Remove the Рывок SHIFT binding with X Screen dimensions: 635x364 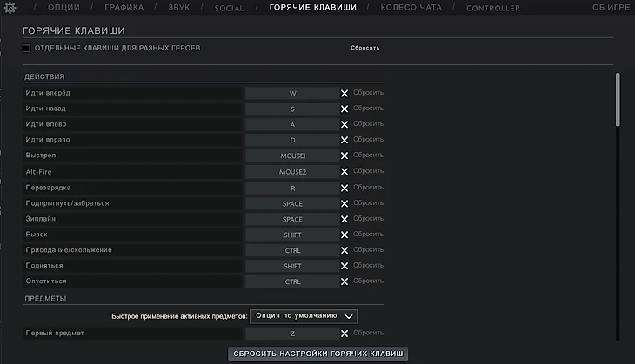pos(344,235)
